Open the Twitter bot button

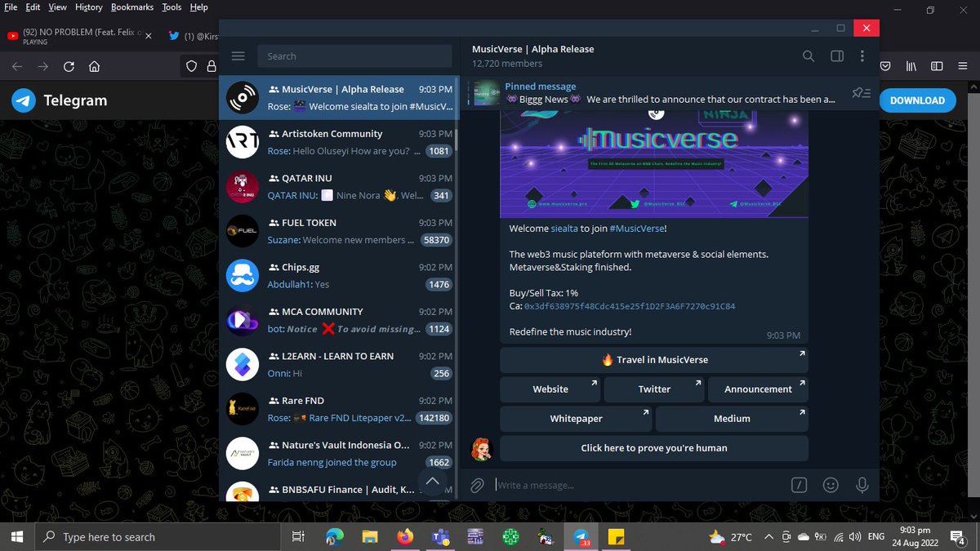(x=654, y=389)
